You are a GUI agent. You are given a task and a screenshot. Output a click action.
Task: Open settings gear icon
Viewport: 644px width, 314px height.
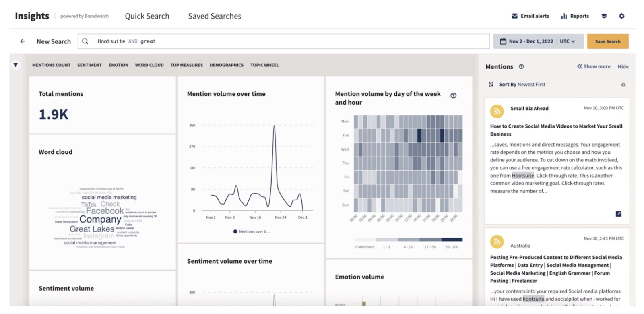click(x=621, y=16)
